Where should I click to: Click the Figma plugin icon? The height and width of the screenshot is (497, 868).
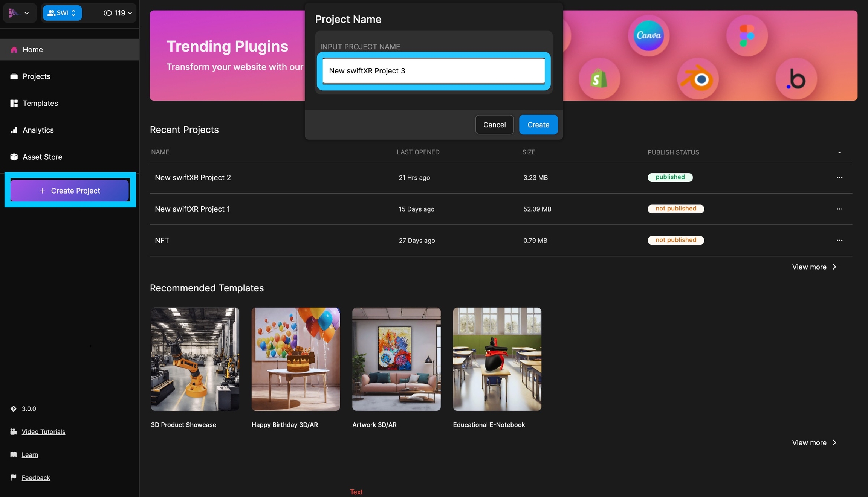coord(747,35)
